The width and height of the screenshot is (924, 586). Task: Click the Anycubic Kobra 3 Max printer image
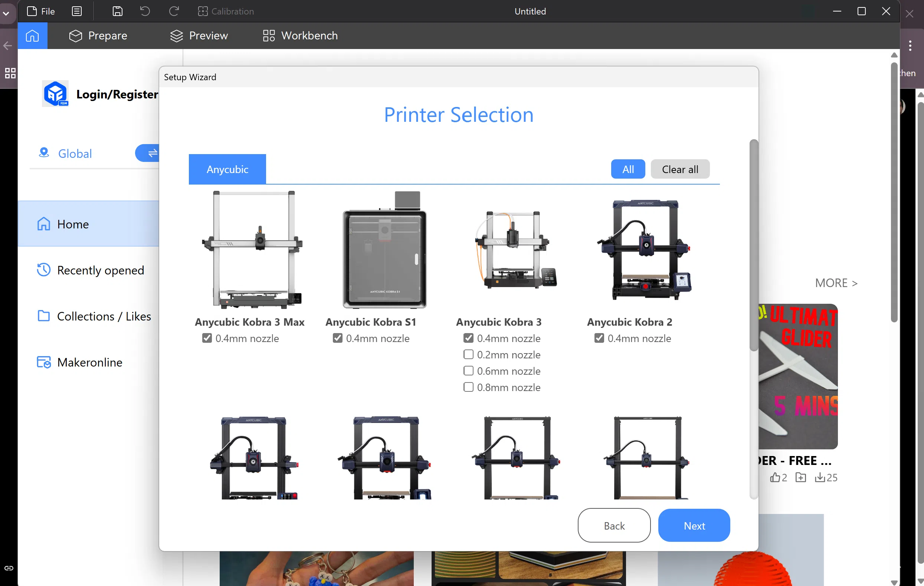click(x=252, y=250)
